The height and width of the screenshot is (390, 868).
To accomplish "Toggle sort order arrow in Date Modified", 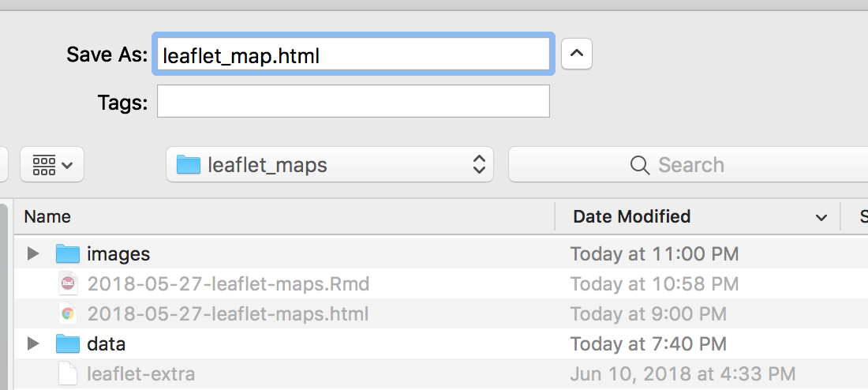I will [821, 217].
